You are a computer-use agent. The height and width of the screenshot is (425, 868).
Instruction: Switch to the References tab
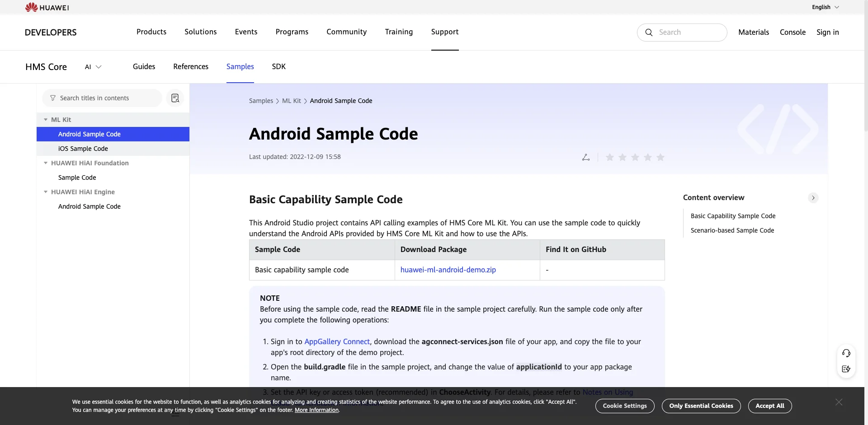(191, 66)
